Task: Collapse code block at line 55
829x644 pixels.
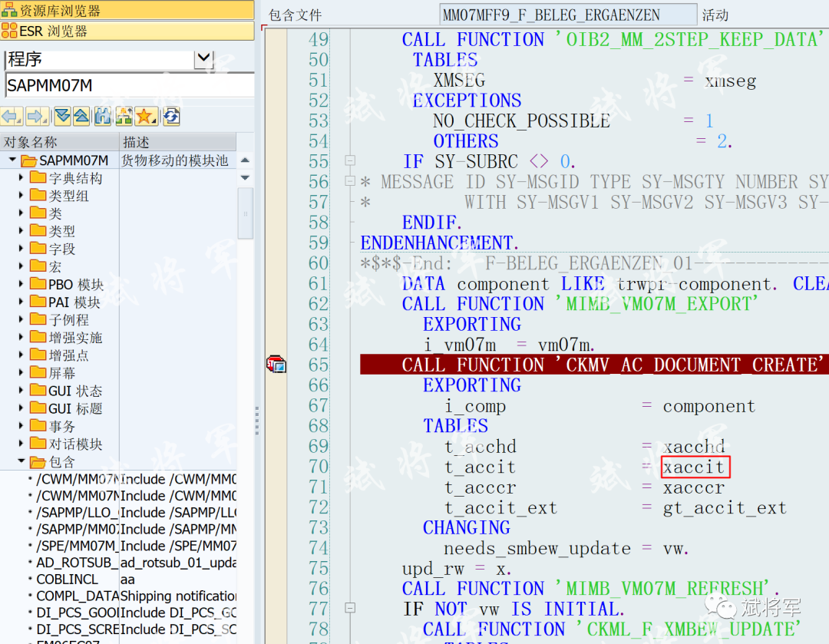Action: pyautogui.click(x=349, y=160)
